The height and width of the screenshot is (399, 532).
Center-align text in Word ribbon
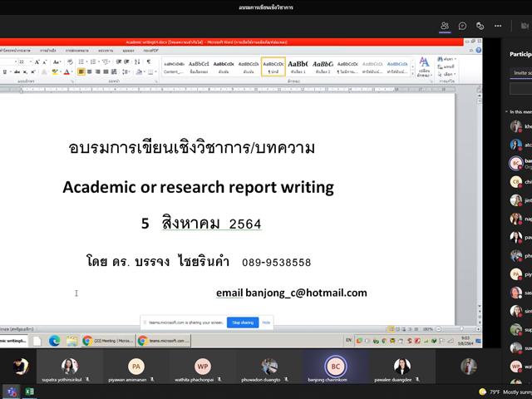(x=89, y=72)
